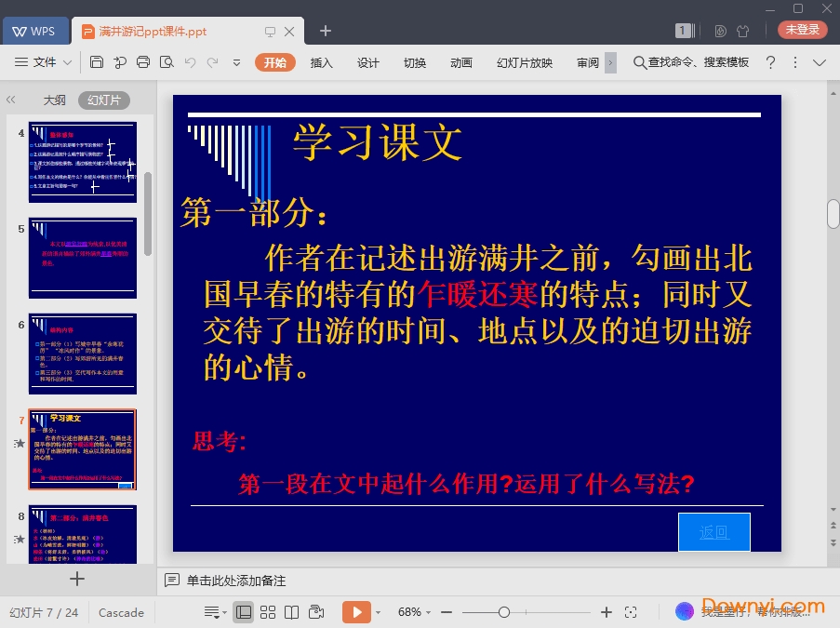The height and width of the screenshot is (628, 840).
Task: Click fit-slide-to-window icon
Action: tap(631, 612)
